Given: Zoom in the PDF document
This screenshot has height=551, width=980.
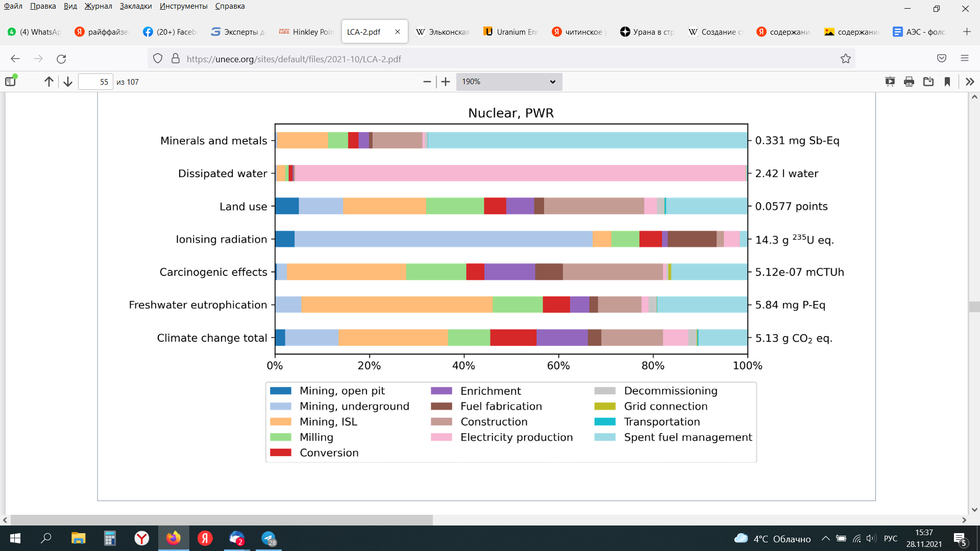Looking at the screenshot, I should point(446,82).
